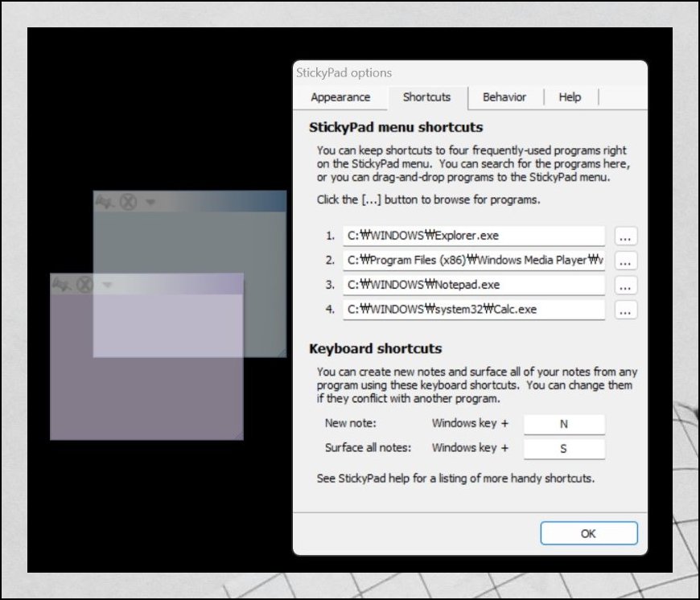This screenshot has height=600, width=700.
Task: Change the New note hotkey field
Action: tap(564, 424)
